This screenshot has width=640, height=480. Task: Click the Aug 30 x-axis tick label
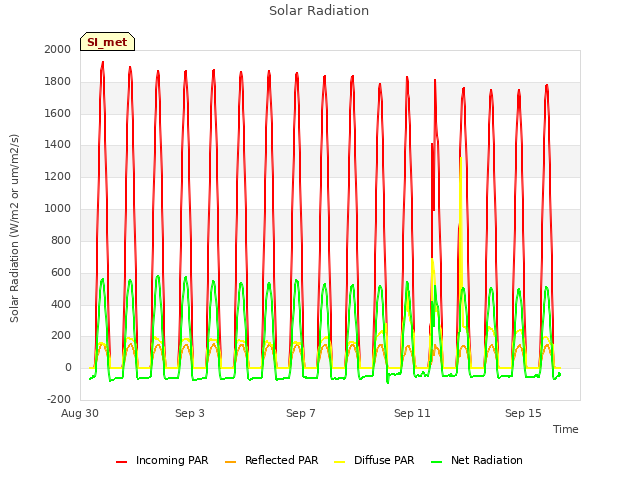(80, 413)
